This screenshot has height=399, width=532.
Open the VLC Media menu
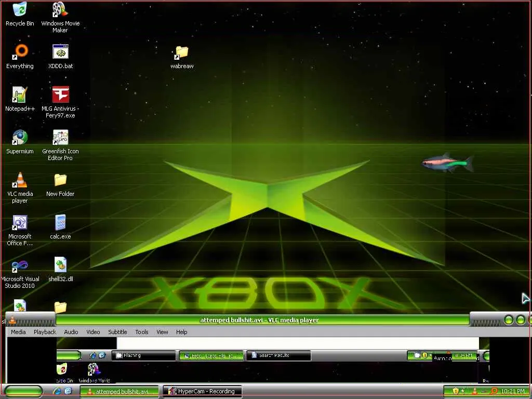coord(18,332)
